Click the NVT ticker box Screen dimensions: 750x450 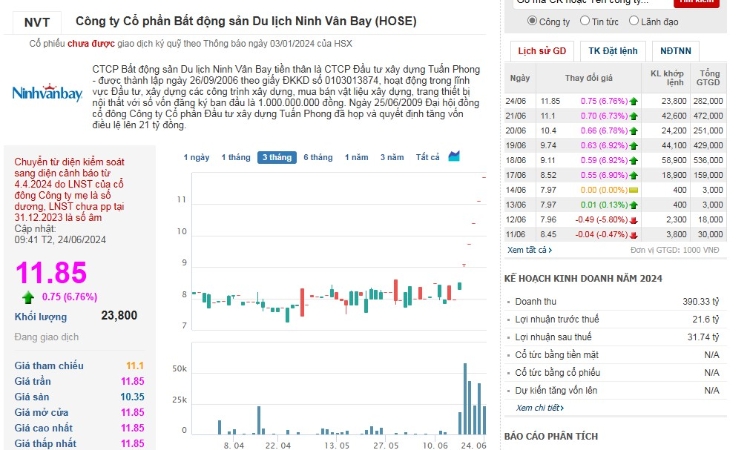(x=37, y=22)
